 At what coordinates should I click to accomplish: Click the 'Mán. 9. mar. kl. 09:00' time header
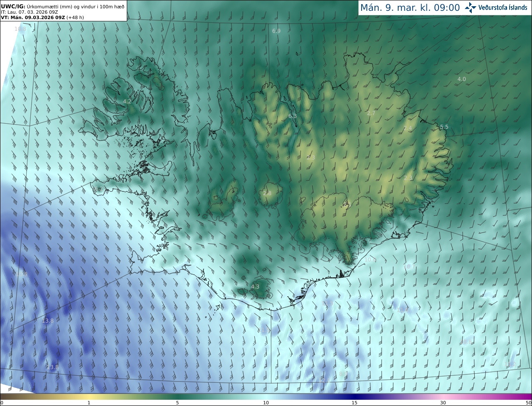click(x=410, y=7)
